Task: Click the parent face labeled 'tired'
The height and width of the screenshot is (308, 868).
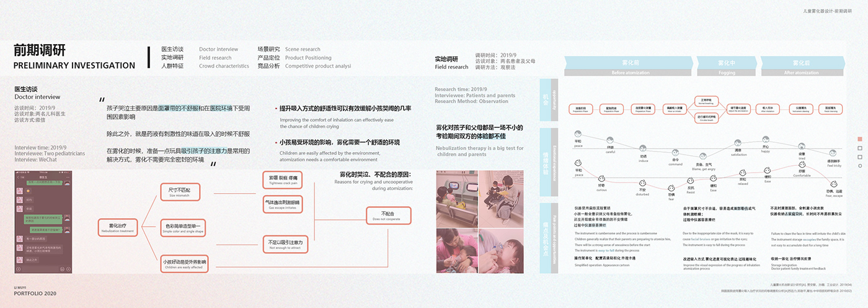Action: pyautogui.click(x=802, y=146)
